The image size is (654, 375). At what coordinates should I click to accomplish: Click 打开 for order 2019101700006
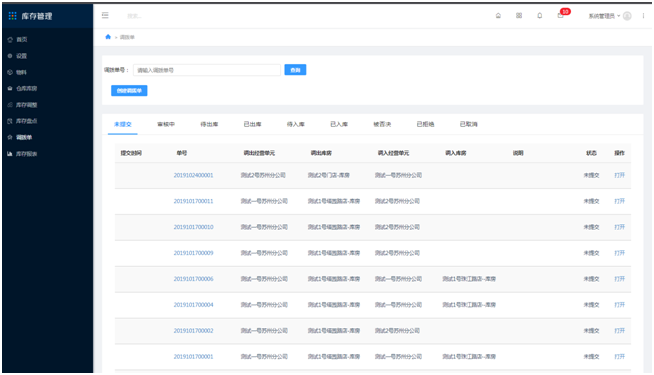(x=619, y=279)
